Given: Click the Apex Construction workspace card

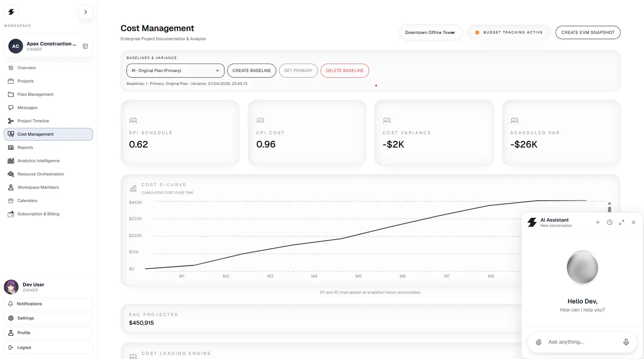Looking at the screenshot, I should [48, 46].
